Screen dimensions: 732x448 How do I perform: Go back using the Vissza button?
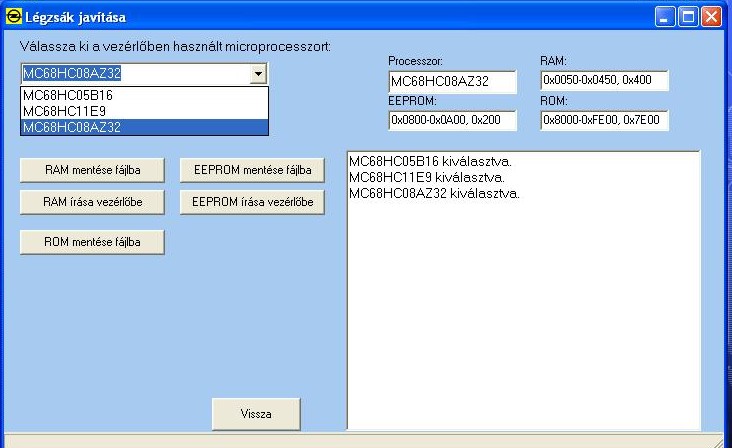click(256, 413)
